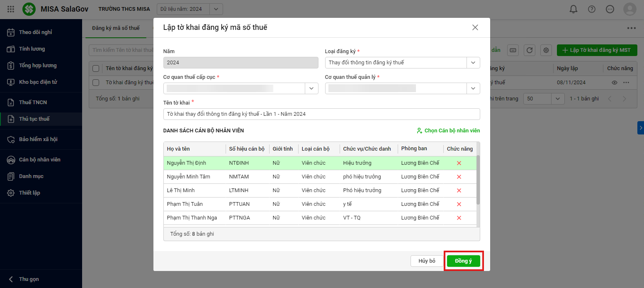Go to Bảo hiểm xã hội menu
Image resolution: width=644 pixels, height=288 pixels.
click(38, 139)
